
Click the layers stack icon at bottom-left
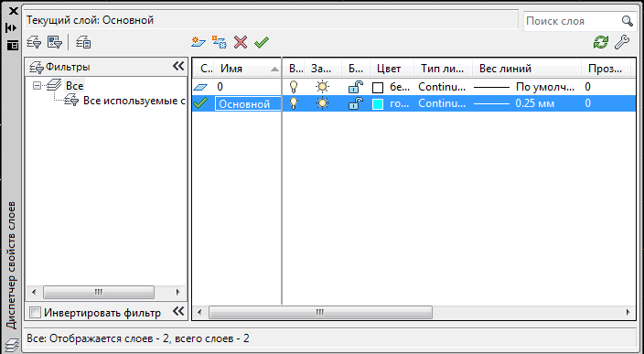coord(12,345)
